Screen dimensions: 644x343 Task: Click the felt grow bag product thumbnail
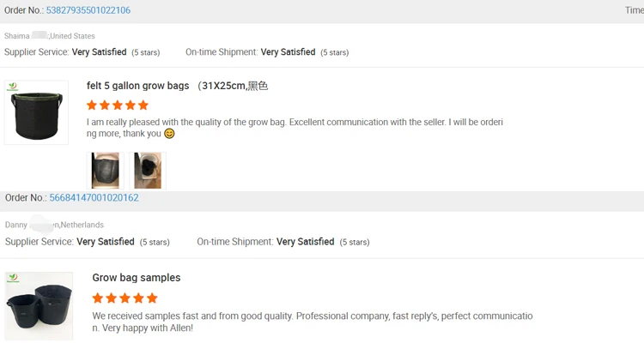tap(36, 112)
